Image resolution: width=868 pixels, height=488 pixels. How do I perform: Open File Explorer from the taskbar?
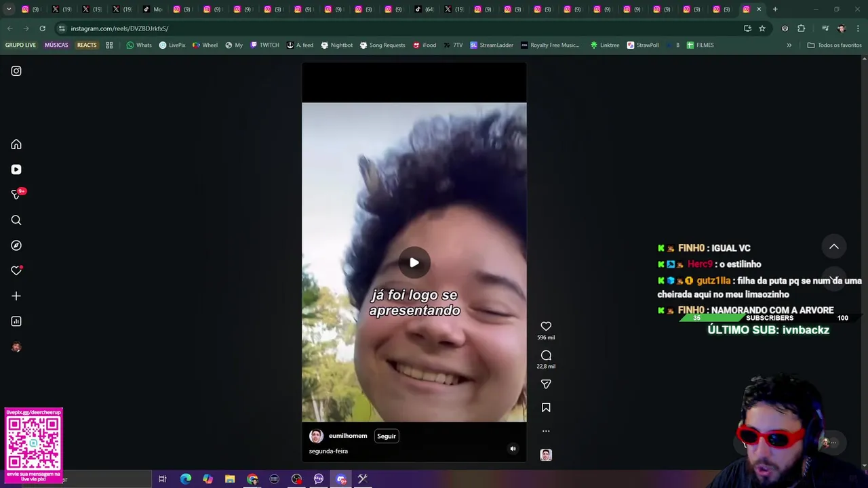[230, 479]
